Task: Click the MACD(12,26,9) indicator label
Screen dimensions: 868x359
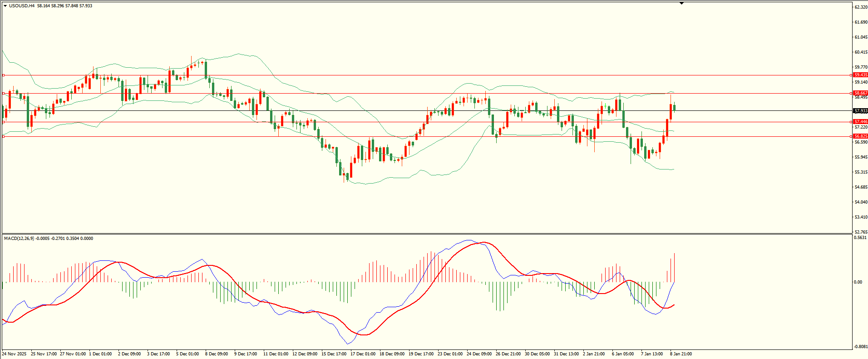Action: 19,239
